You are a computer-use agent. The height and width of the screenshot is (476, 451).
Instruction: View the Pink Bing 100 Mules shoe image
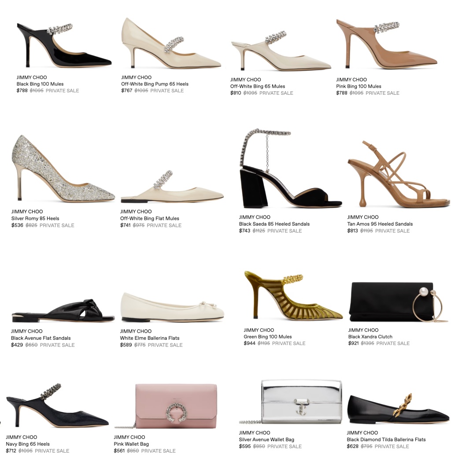(x=387, y=44)
